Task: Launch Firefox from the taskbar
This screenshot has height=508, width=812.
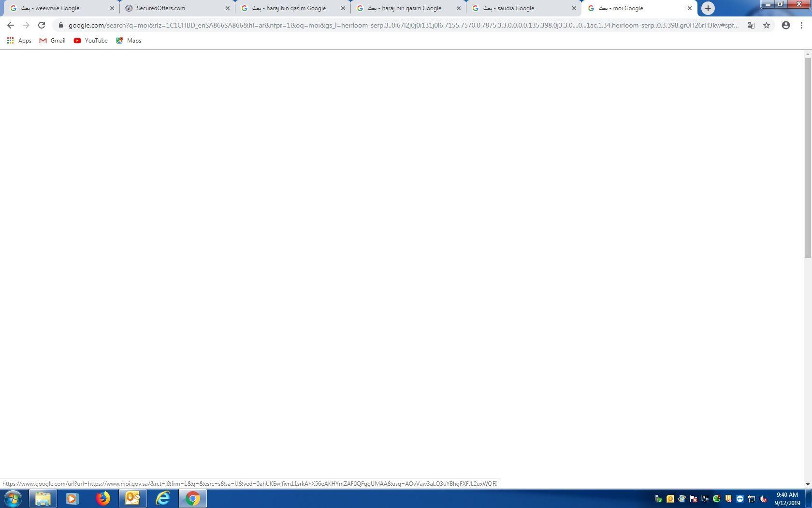Action: click(x=102, y=498)
